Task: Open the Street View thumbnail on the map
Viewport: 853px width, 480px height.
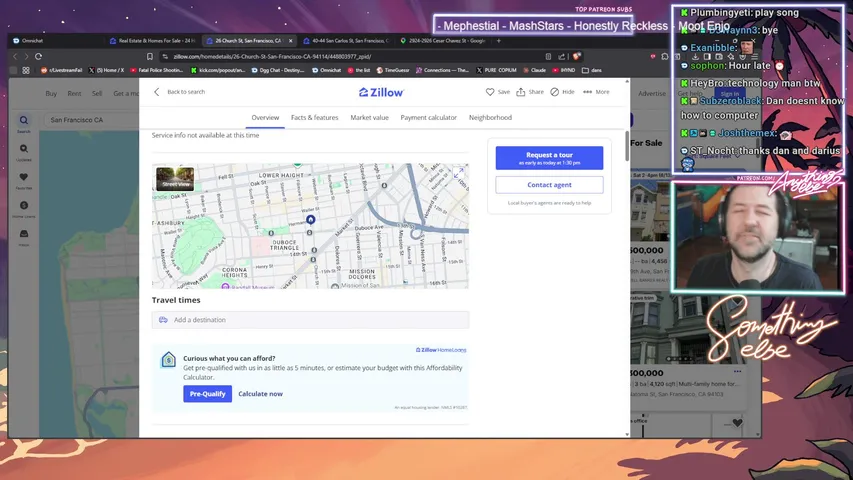Action: (175, 179)
